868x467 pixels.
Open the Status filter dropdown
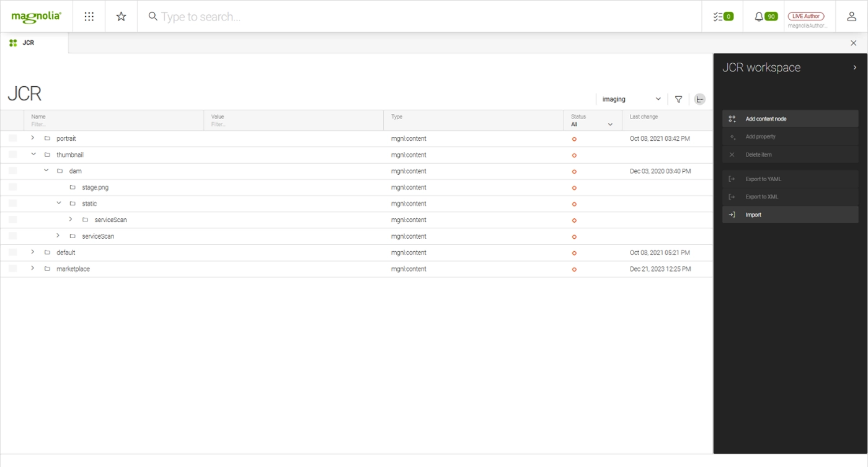[x=592, y=124]
